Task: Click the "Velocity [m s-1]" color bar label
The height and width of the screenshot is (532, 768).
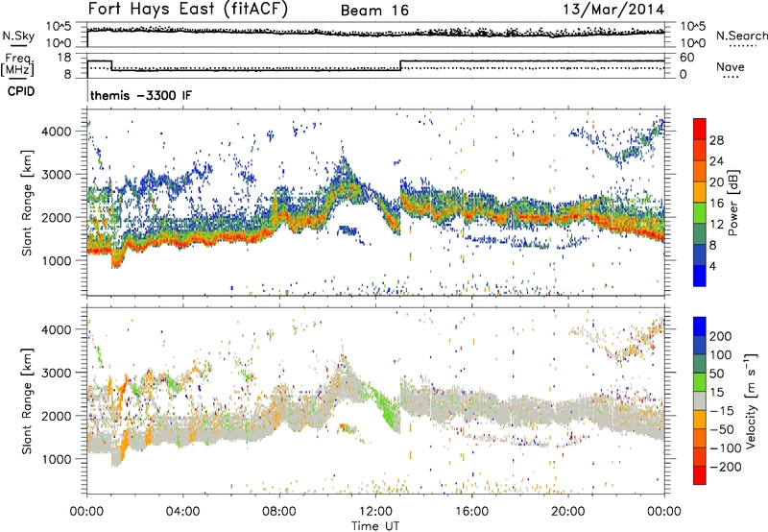Action: [751, 401]
